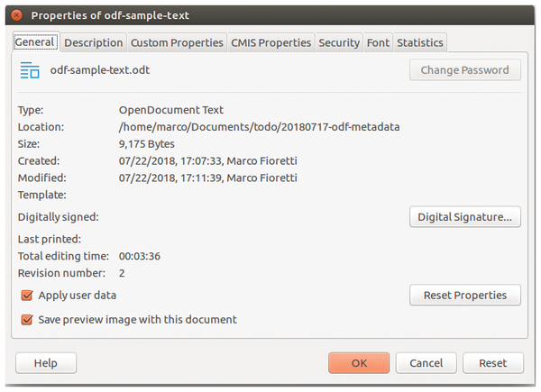Open the Digital Signature dialog

[x=464, y=216]
